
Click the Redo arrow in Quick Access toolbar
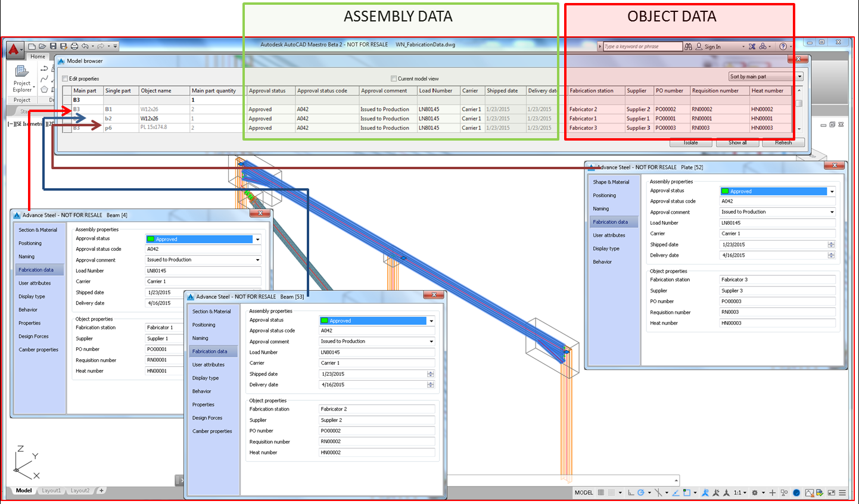coord(101,46)
